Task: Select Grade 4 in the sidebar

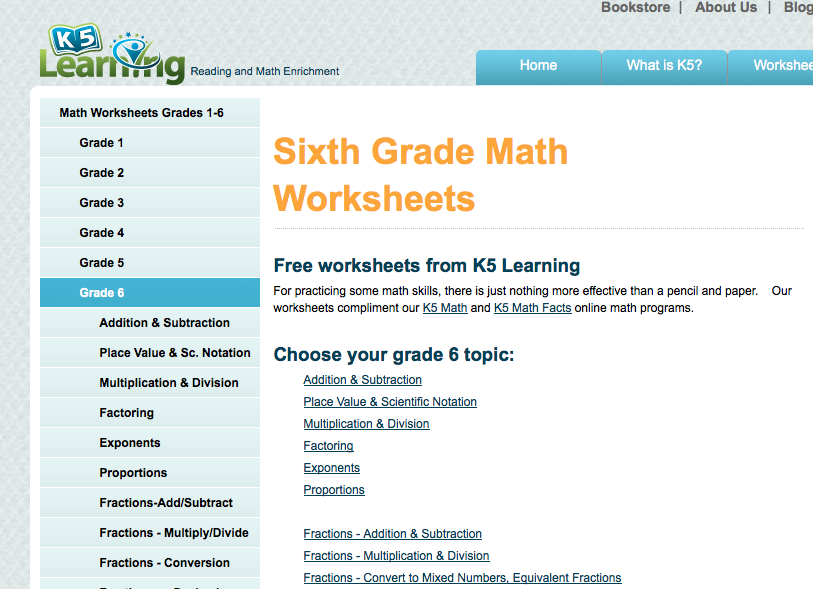Action: pyautogui.click(x=150, y=233)
